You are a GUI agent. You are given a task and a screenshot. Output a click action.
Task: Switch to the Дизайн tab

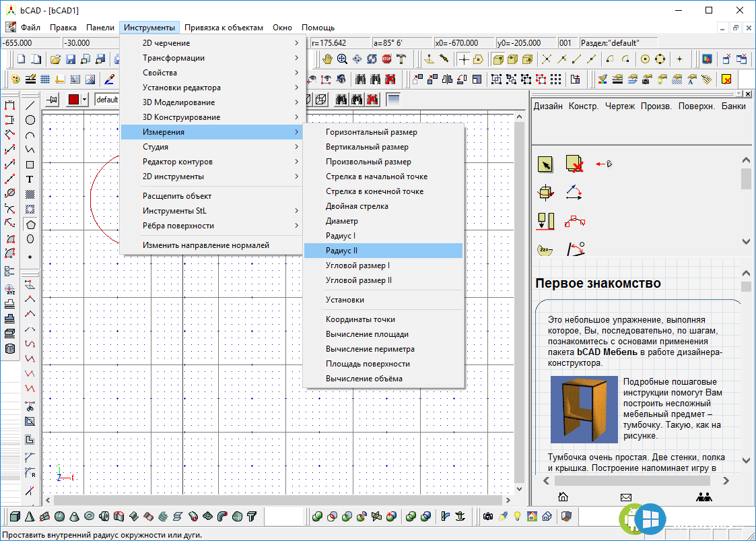pos(548,106)
